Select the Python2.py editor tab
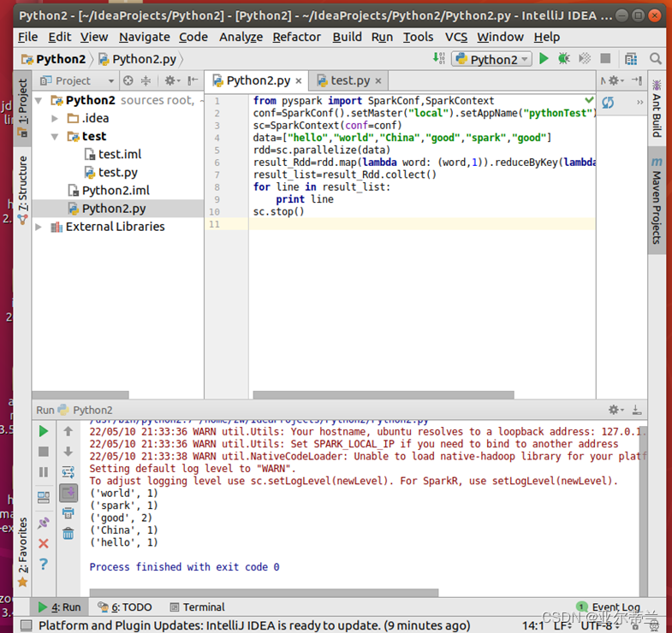The height and width of the screenshot is (633, 672). (x=258, y=80)
